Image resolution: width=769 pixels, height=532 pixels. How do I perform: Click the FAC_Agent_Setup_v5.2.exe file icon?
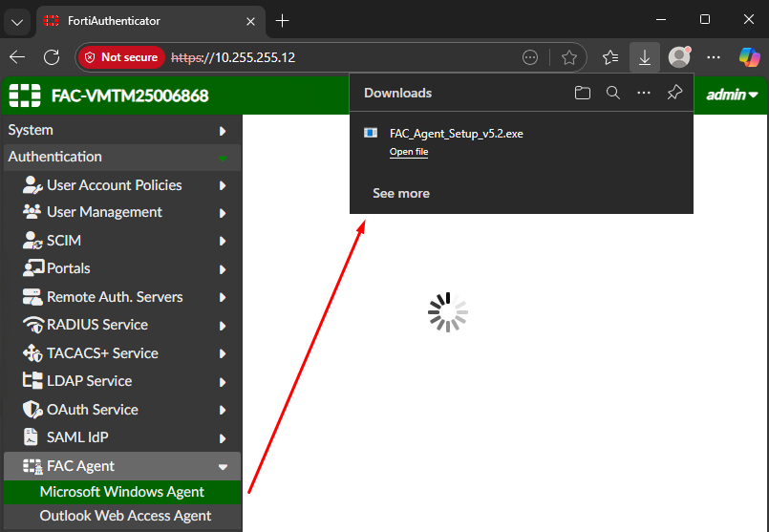pyautogui.click(x=371, y=133)
